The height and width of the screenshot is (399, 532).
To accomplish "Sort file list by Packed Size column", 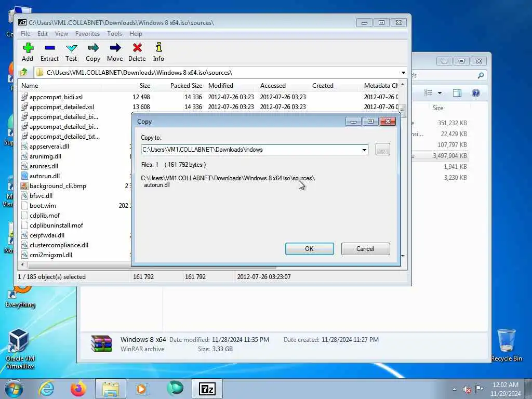I will 186,86.
